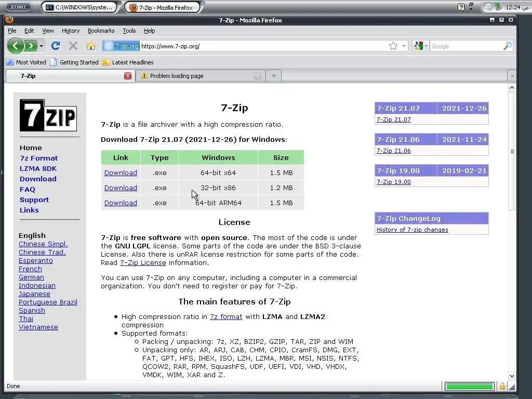Reload the current page
Image resolution: width=532 pixels, height=399 pixels.
coord(56,46)
